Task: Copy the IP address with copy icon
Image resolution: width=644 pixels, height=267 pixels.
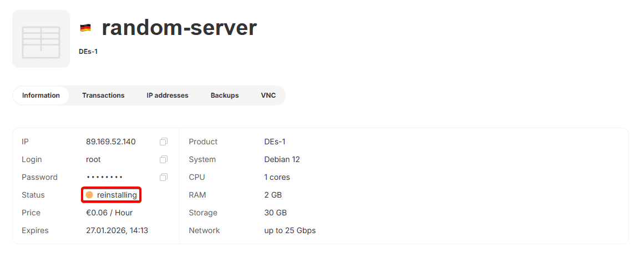Action: click(163, 142)
